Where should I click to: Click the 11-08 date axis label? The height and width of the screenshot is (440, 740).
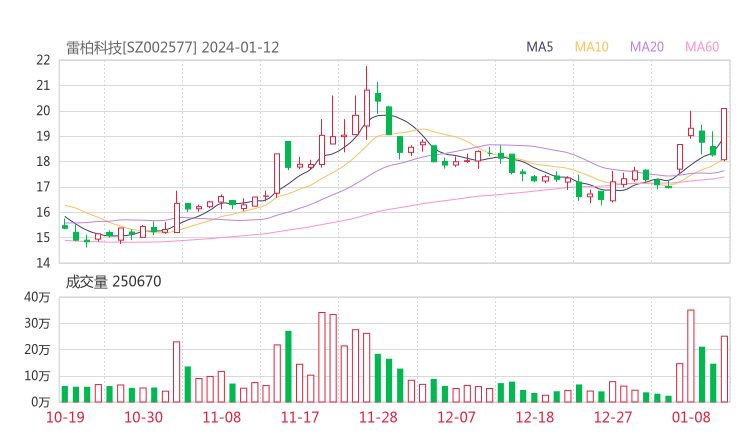pos(221,417)
